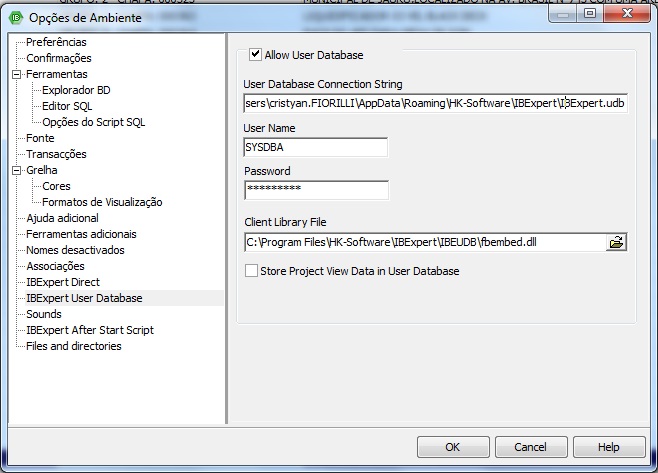This screenshot has height=473, width=658.
Task: Select the Fonte tree item
Action: click(40, 138)
